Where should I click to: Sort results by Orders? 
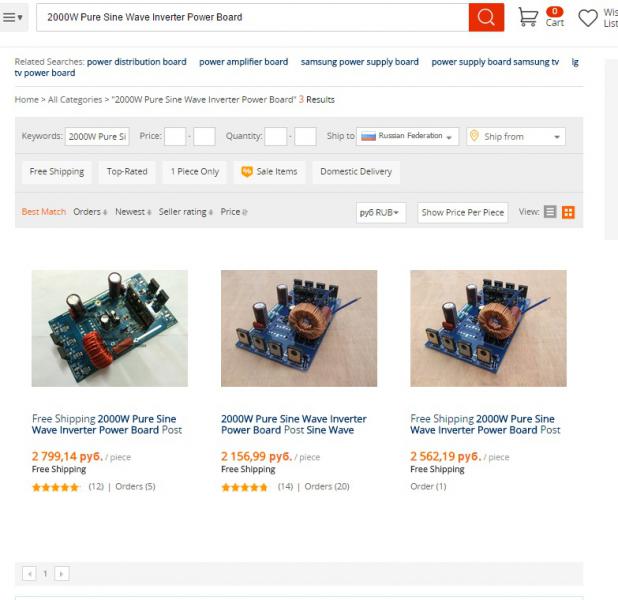90,212
